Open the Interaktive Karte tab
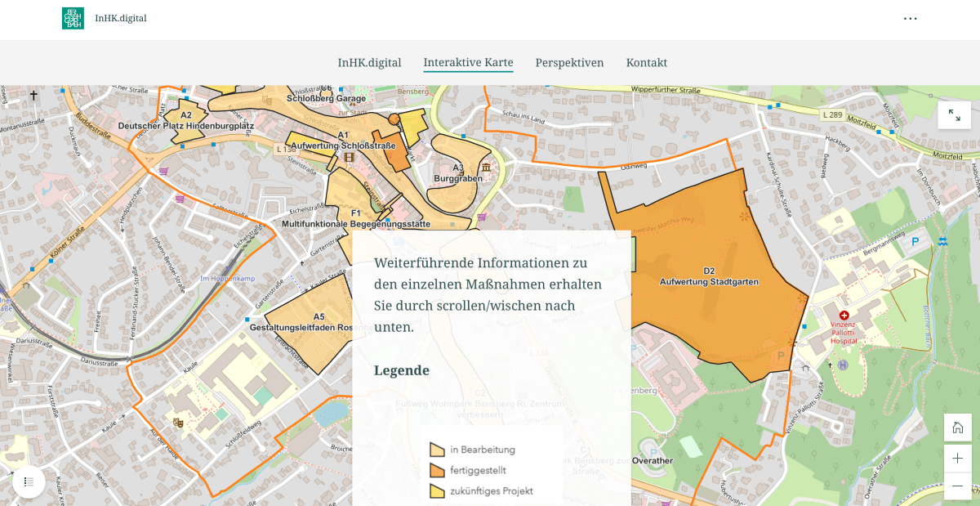 [468, 63]
